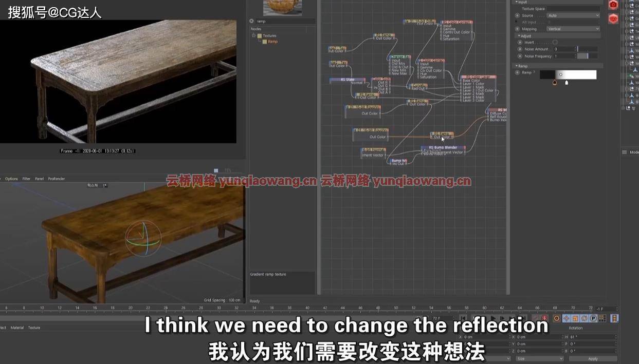The image size is (639, 364).
Task: Toggle the Invert checkbox in the Adjust section
Action: (x=555, y=42)
